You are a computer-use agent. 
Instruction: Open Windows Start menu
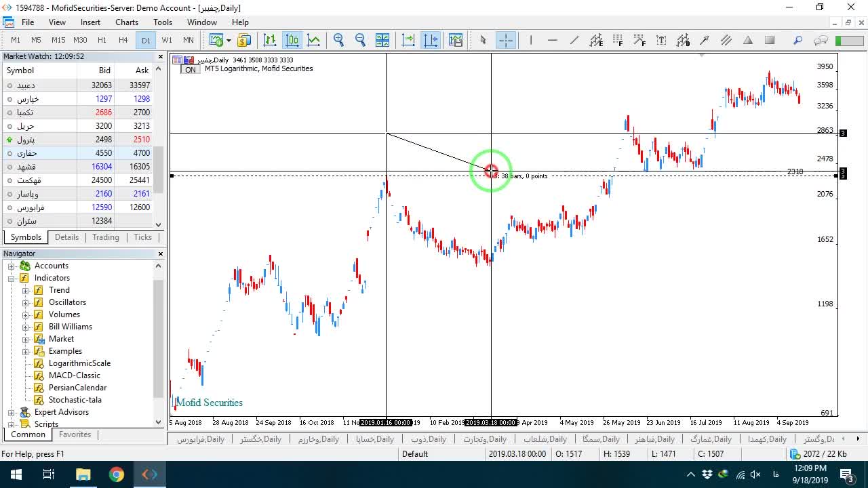point(16,474)
